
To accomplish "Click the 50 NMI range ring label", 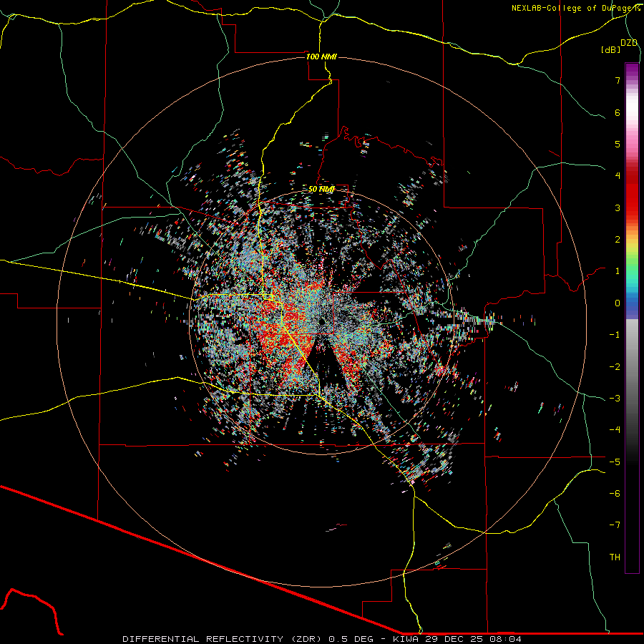I will pyautogui.click(x=321, y=189).
